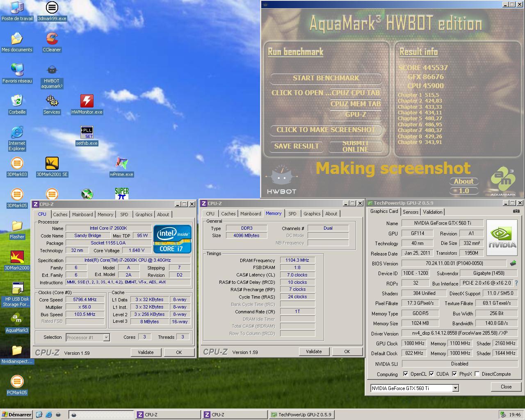Click About button in AquaMark3 window

(x=464, y=181)
